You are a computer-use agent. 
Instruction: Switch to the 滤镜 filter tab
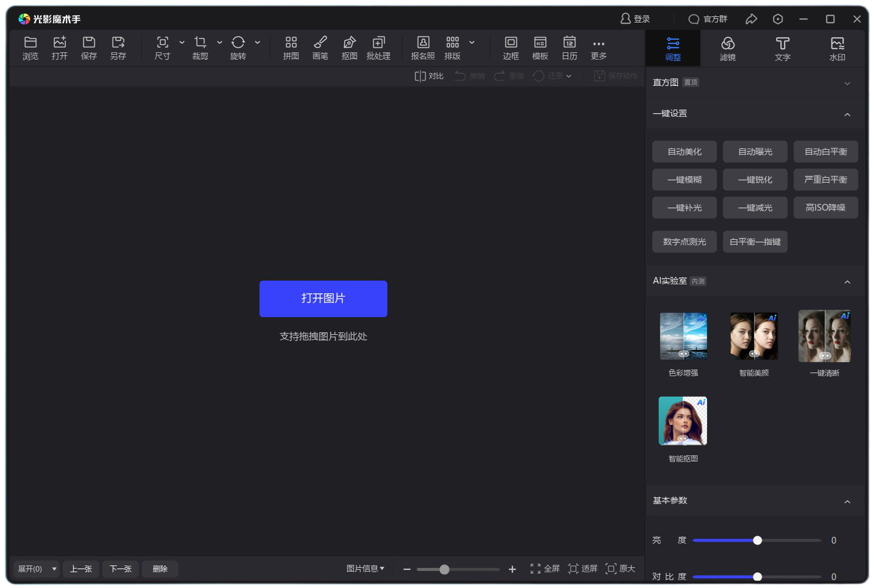[728, 49]
